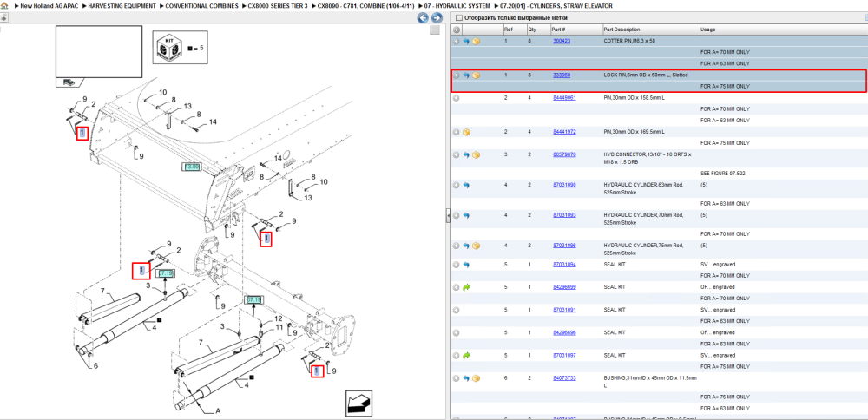Open part number link 86579676
Screen dimensions: 868x420
click(564, 155)
